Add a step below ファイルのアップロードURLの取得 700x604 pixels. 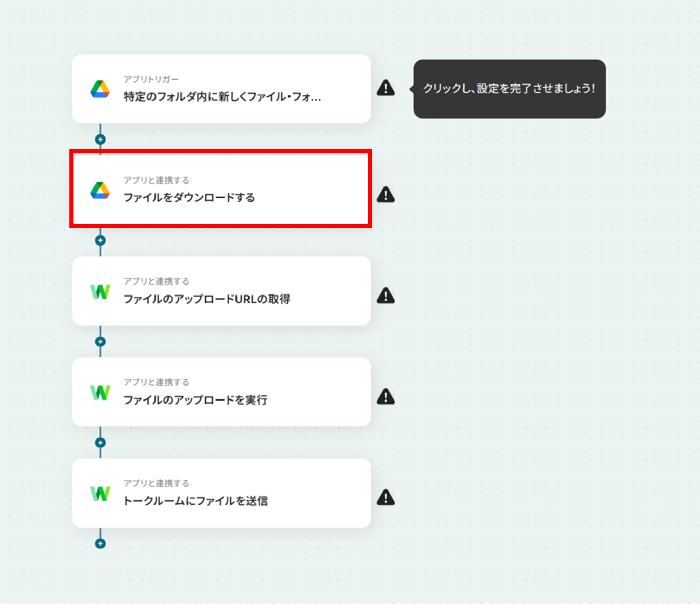point(100,341)
